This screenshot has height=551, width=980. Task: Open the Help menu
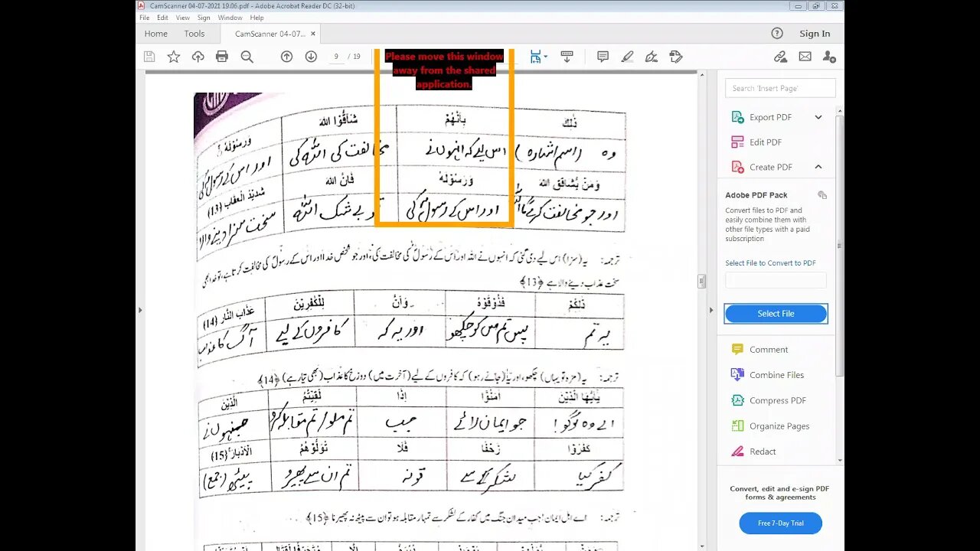256,18
